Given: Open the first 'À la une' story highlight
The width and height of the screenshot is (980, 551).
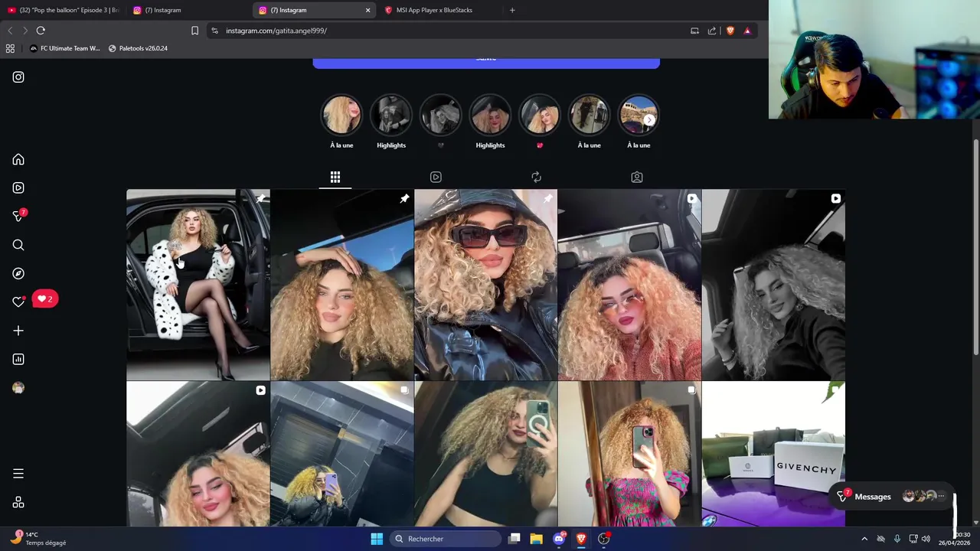Looking at the screenshot, I should [341, 116].
